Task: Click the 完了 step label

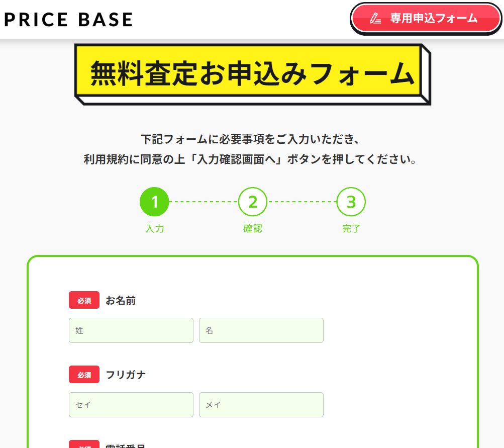Action: pyautogui.click(x=351, y=229)
